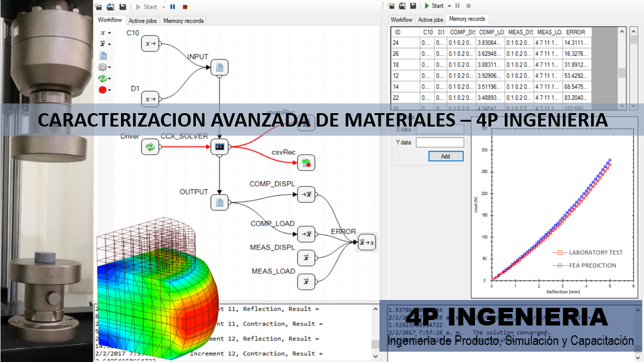Viewport: 644px width, 362px height.
Task: Click the greyed pause icon in Memory records window
Action: pyautogui.click(x=457, y=5)
